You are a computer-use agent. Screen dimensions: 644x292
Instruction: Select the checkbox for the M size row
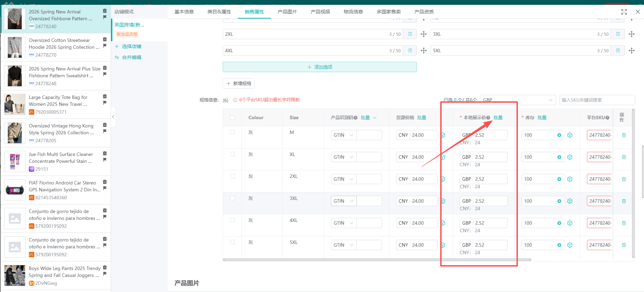(x=233, y=132)
